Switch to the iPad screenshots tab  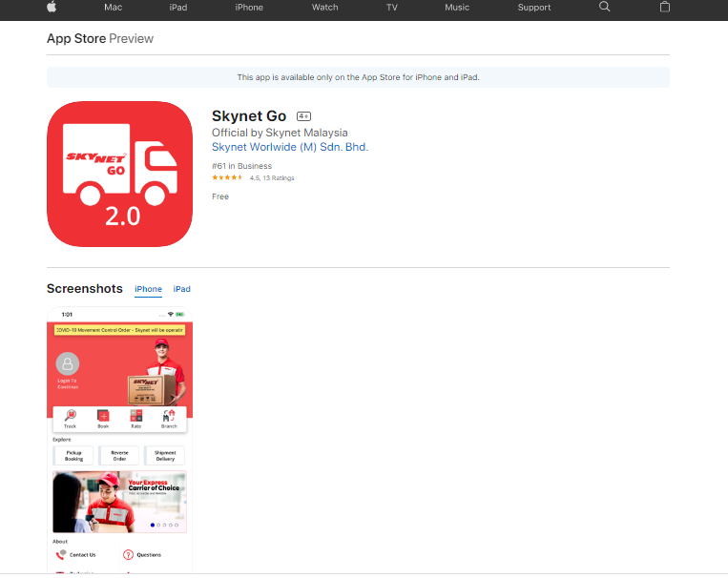181,289
